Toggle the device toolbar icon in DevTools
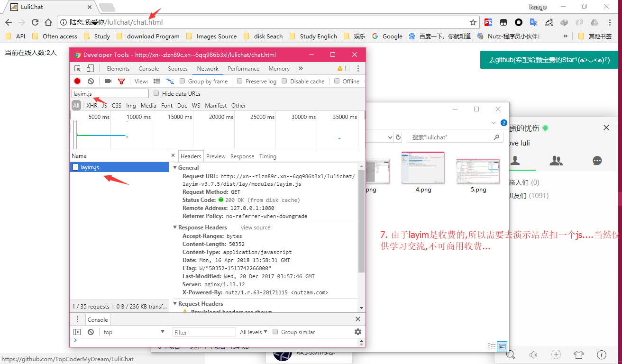The width and height of the screenshot is (622, 364). [x=90, y=69]
